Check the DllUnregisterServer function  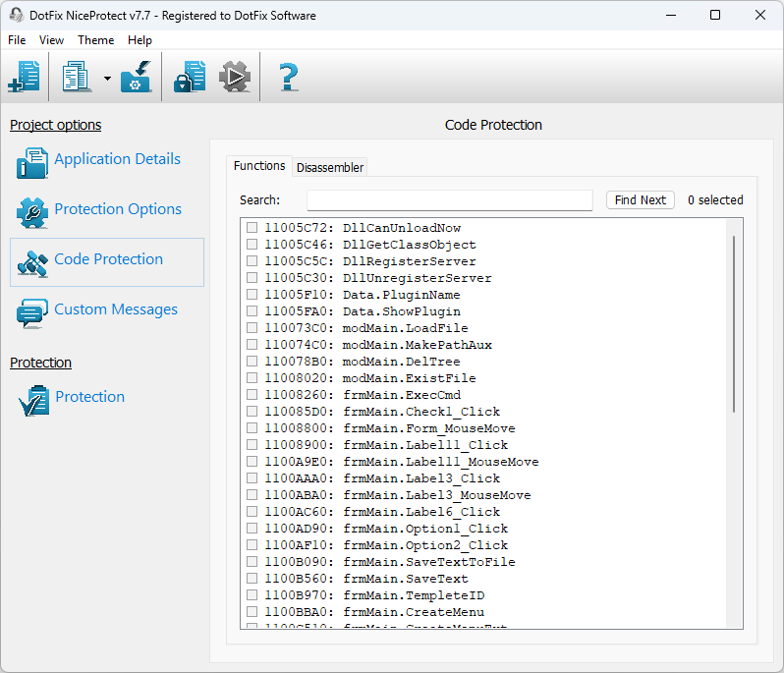[x=252, y=277]
